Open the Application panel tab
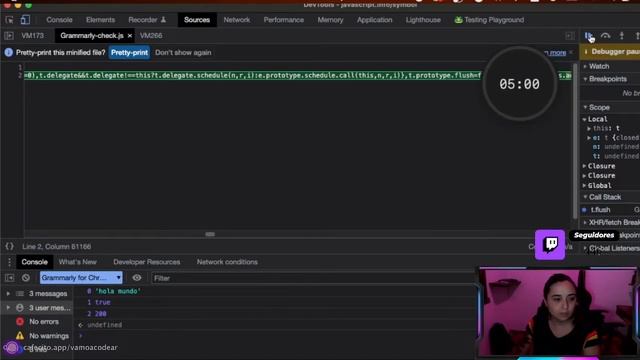The image size is (640, 360). point(374,20)
